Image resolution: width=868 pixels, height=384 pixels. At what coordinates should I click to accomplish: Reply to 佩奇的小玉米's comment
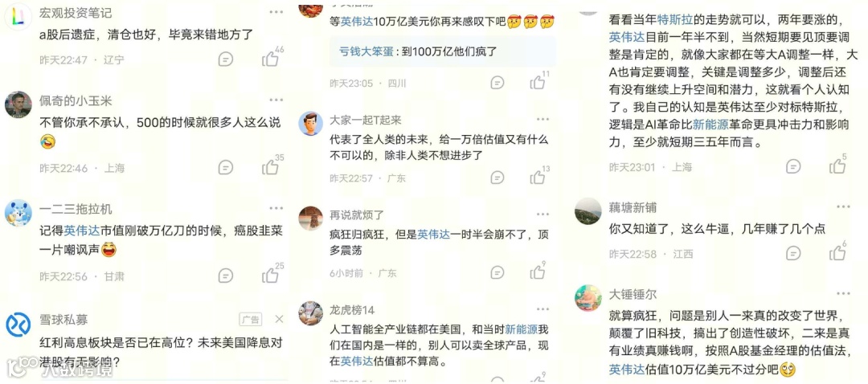225,167
